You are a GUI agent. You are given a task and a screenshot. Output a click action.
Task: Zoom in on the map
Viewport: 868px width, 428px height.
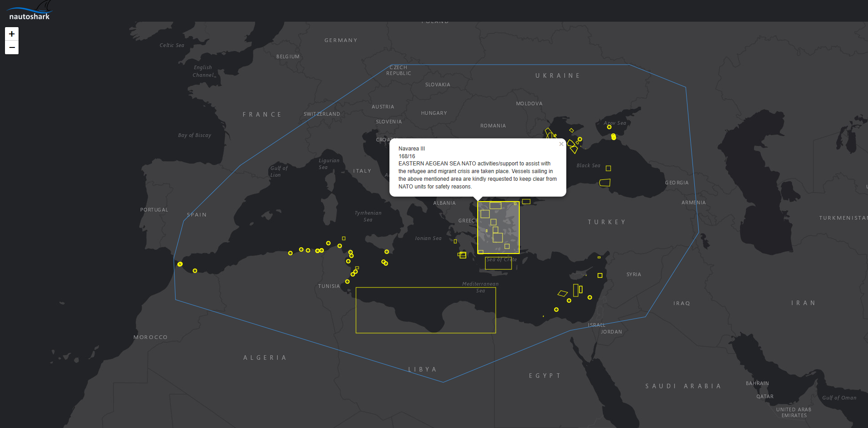tap(12, 34)
